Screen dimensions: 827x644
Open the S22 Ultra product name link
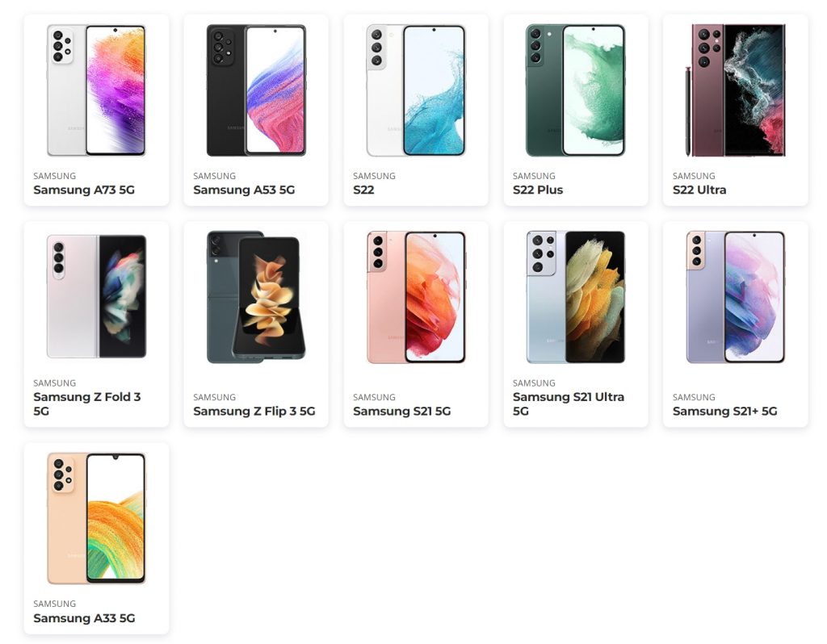(699, 190)
